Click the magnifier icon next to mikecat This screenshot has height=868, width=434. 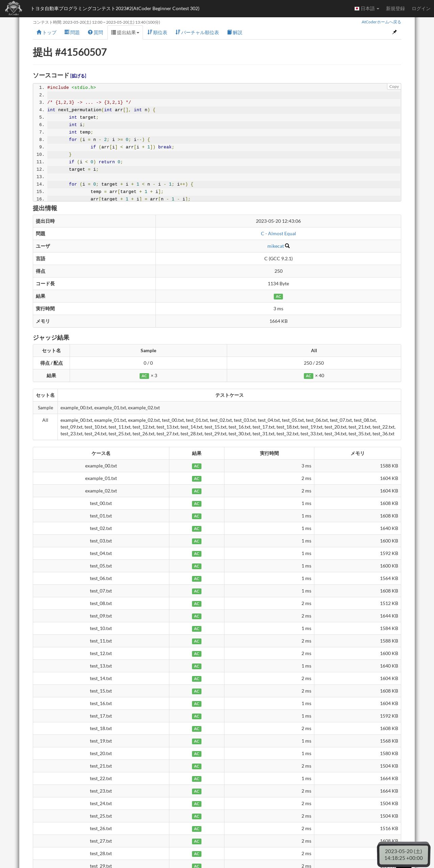(287, 246)
